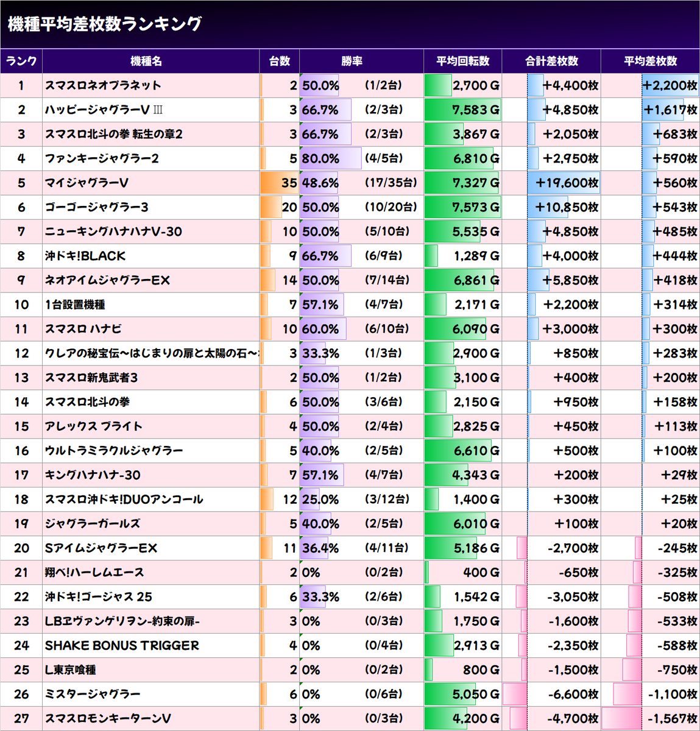The image size is (700, 731).
Task: Select machine name ファンキージャグラー2
Action: click(x=102, y=158)
